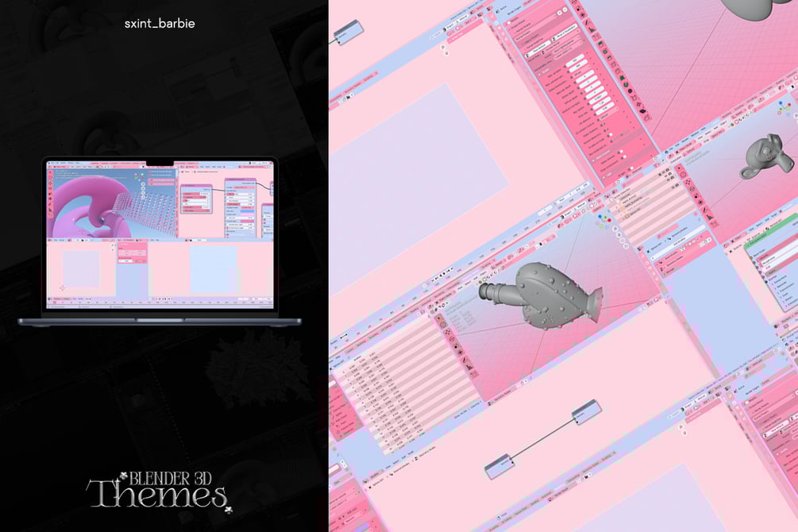
Task: Activate the Move tool beside Suzanne viewport
Action: 688,183
